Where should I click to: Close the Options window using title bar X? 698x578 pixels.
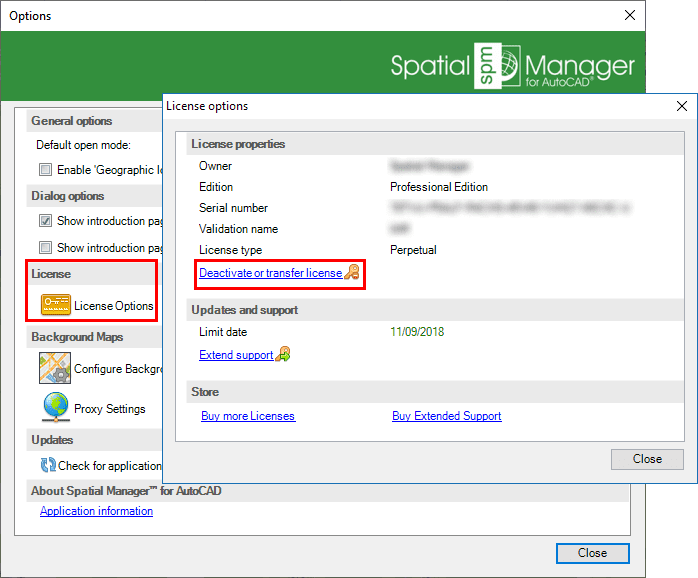click(x=629, y=15)
